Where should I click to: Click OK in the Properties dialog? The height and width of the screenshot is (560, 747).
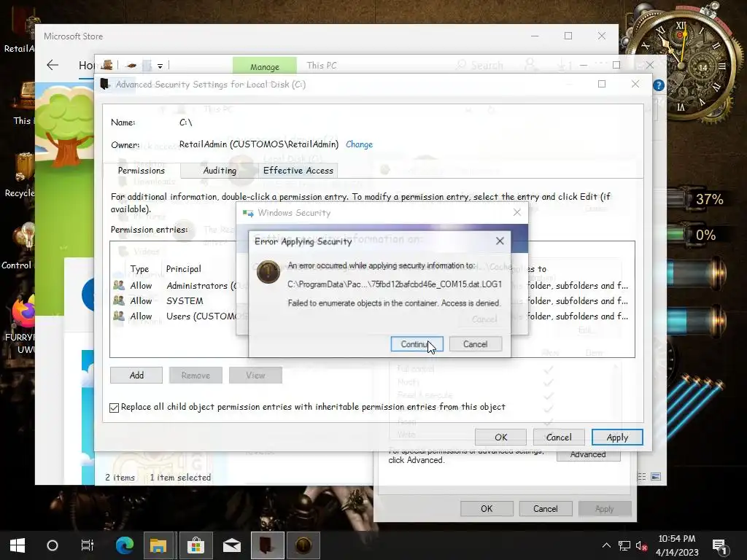[x=487, y=508]
